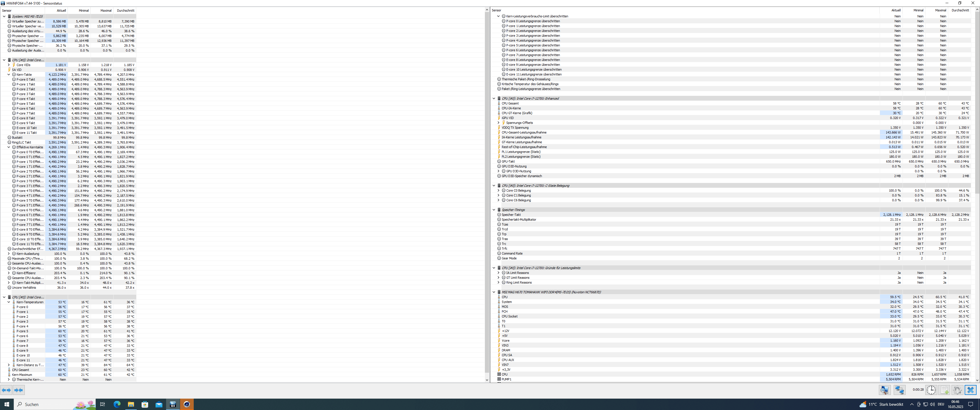Open the Mail app from the taskbar

(x=159, y=404)
